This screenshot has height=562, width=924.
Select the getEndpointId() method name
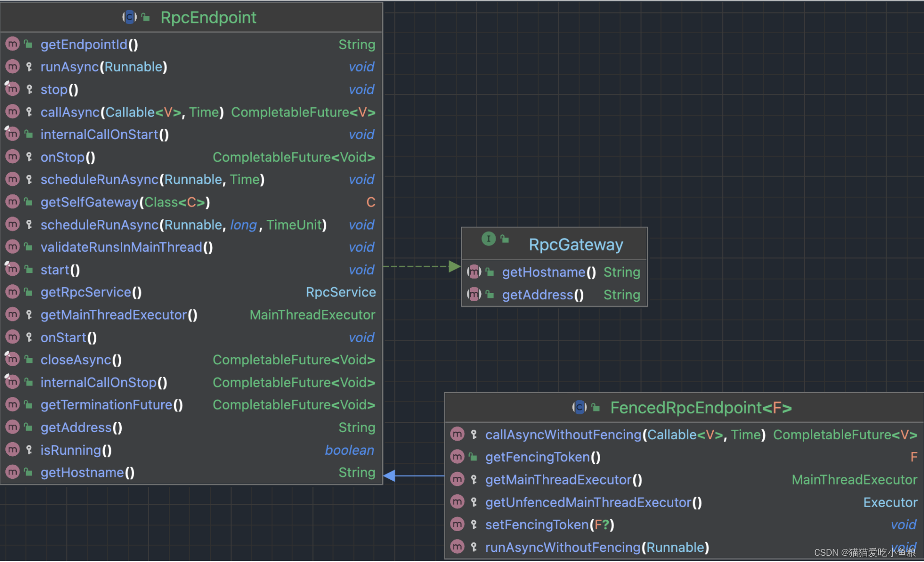point(90,44)
